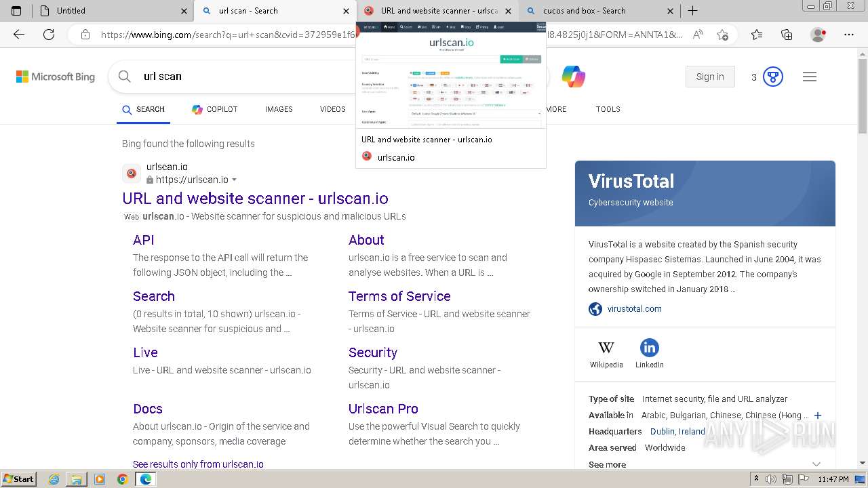
Task: Select the IMAGES search tab
Action: point(279,109)
